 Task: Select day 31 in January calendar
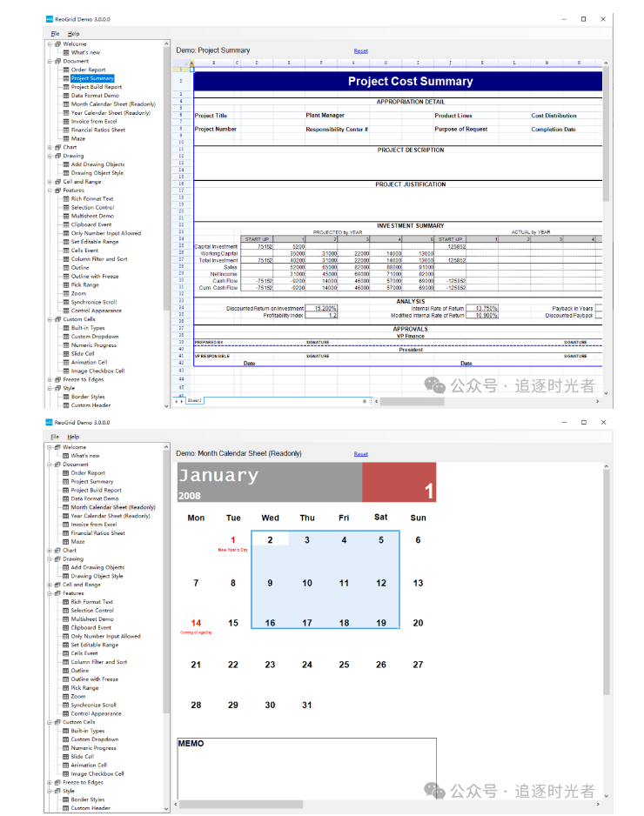(307, 706)
